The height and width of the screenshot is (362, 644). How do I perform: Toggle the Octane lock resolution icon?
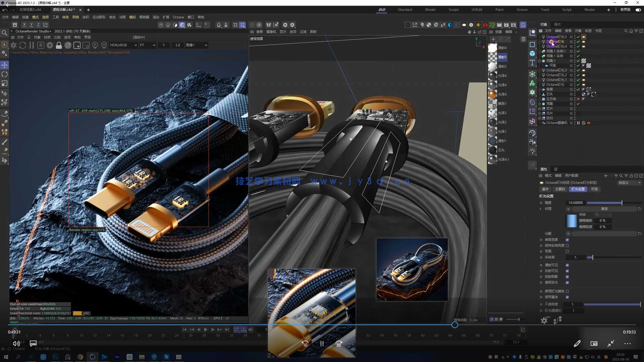click(59, 45)
